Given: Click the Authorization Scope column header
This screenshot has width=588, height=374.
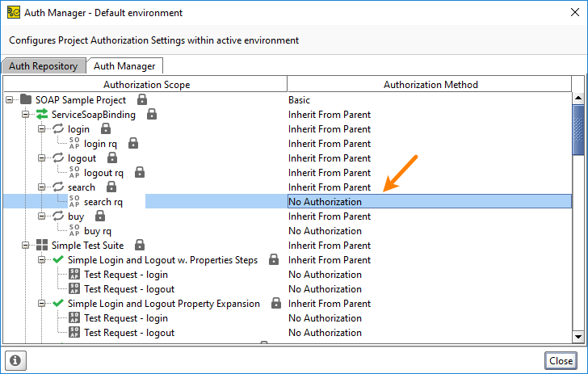Looking at the screenshot, I should pos(145,84).
